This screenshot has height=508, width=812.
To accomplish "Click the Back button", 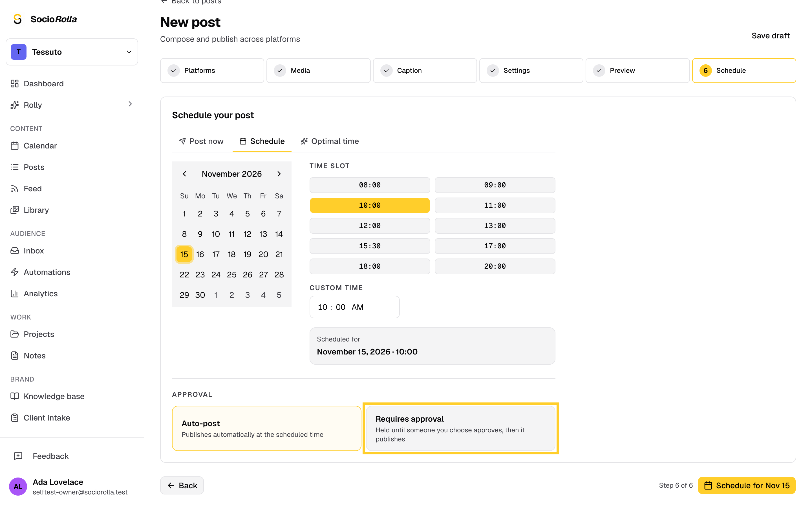I will coord(182,485).
